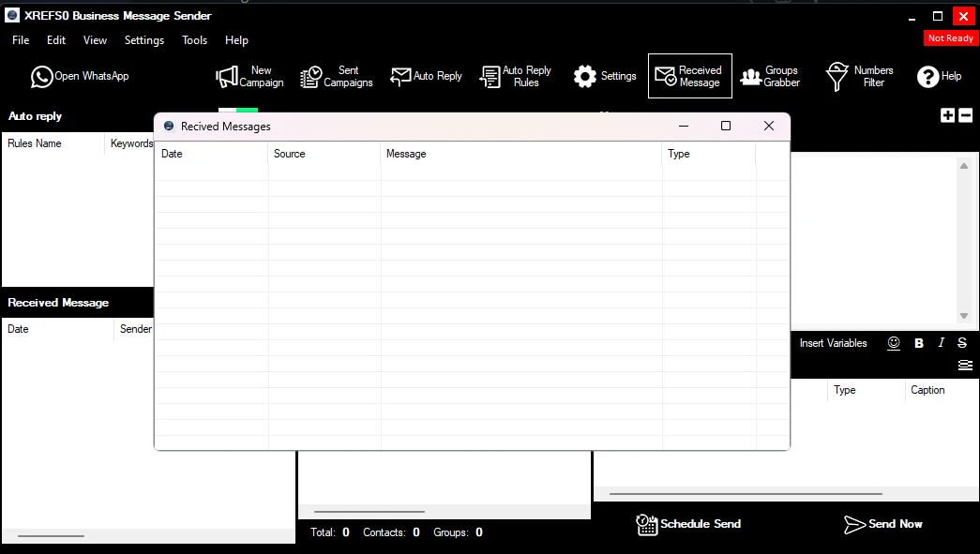
Task: Click Insert Variables
Action: point(833,343)
